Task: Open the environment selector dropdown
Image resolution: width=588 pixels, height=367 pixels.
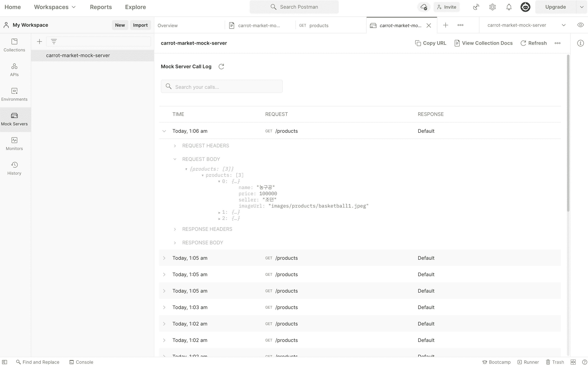Action: point(527,25)
